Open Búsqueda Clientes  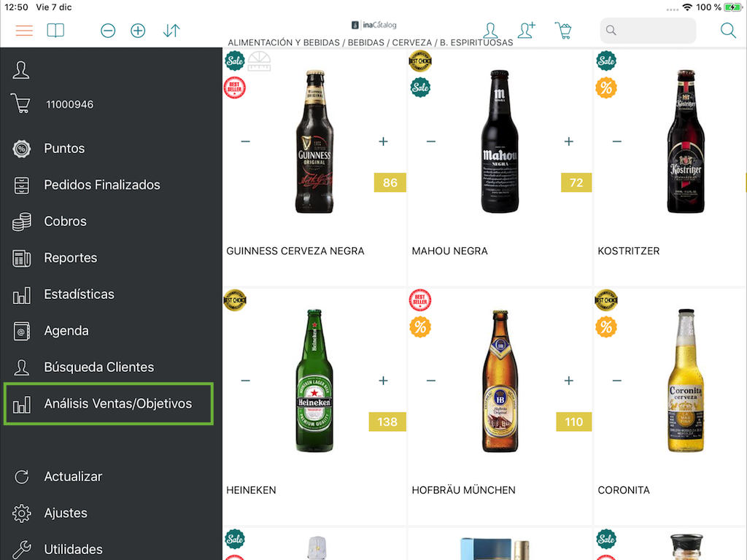click(99, 367)
